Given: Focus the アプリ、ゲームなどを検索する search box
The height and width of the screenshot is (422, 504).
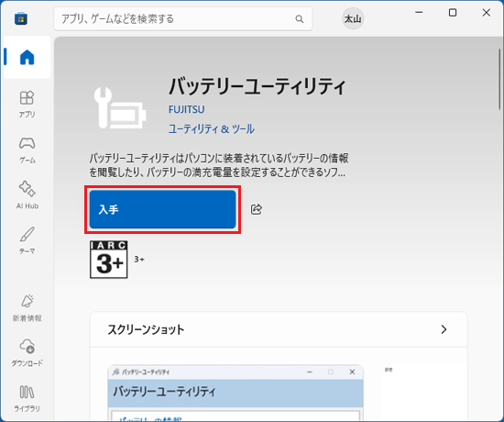Looking at the screenshot, I should click(x=183, y=19).
